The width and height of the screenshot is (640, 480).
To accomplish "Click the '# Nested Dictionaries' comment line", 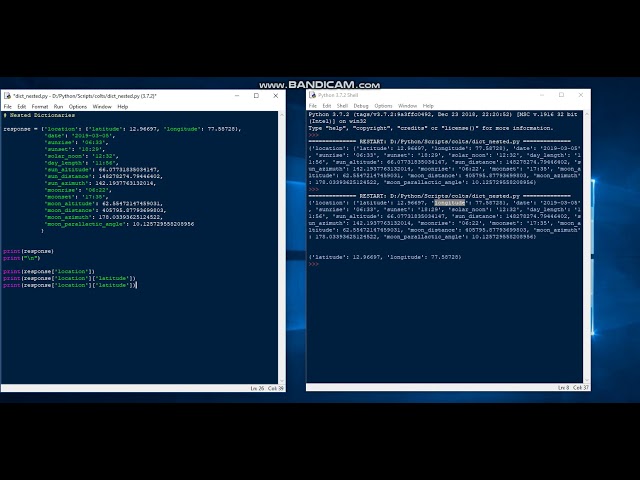I will tap(39, 115).
